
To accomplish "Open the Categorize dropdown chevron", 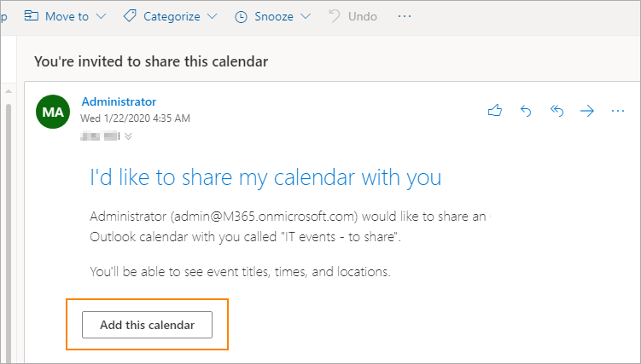I will (x=213, y=16).
